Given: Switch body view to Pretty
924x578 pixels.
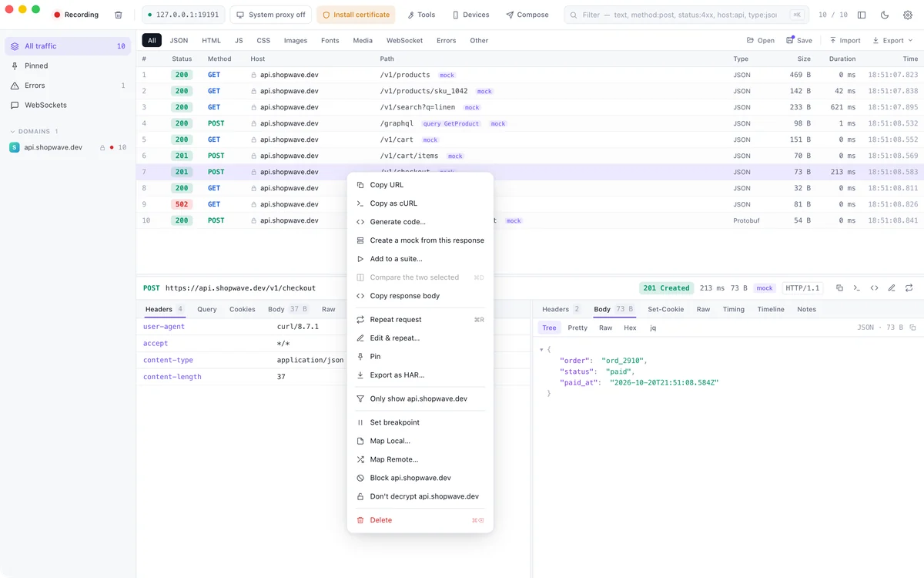Looking at the screenshot, I should point(577,328).
